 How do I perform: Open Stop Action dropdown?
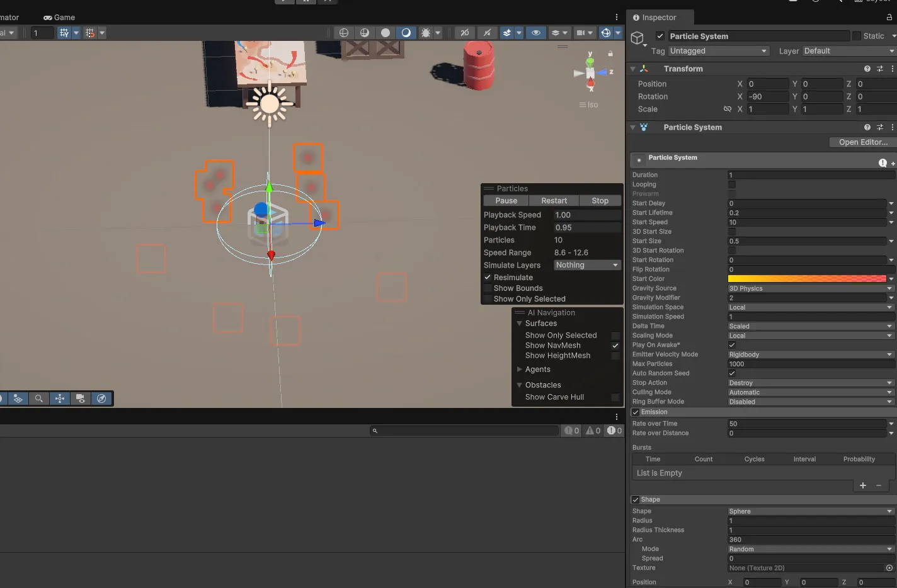coord(811,383)
